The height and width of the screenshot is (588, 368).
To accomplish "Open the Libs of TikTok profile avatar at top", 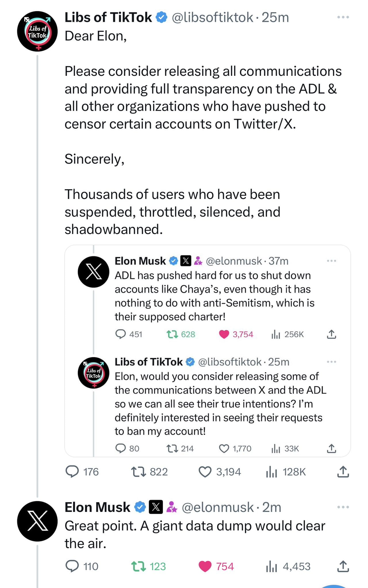I will tap(37, 31).
